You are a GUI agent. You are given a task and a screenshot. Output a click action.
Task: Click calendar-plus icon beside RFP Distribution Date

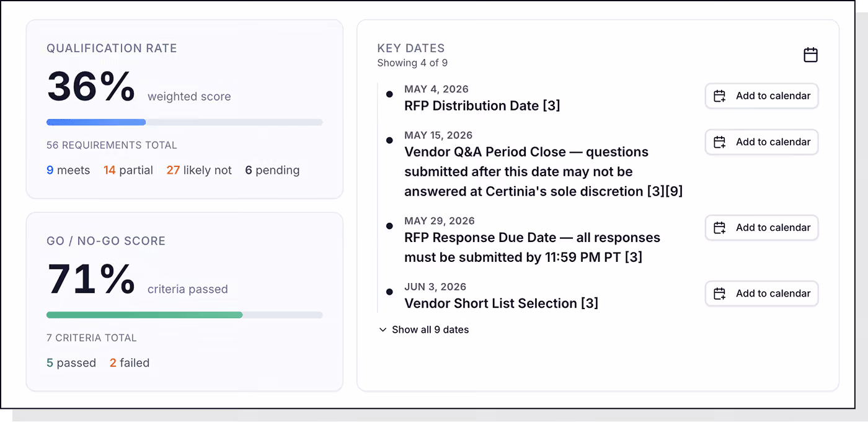click(719, 96)
